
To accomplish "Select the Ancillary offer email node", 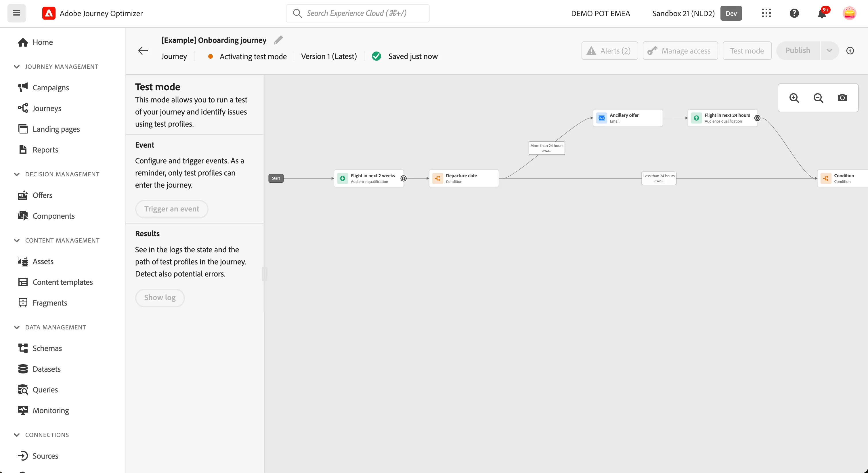I will click(627, 118).
